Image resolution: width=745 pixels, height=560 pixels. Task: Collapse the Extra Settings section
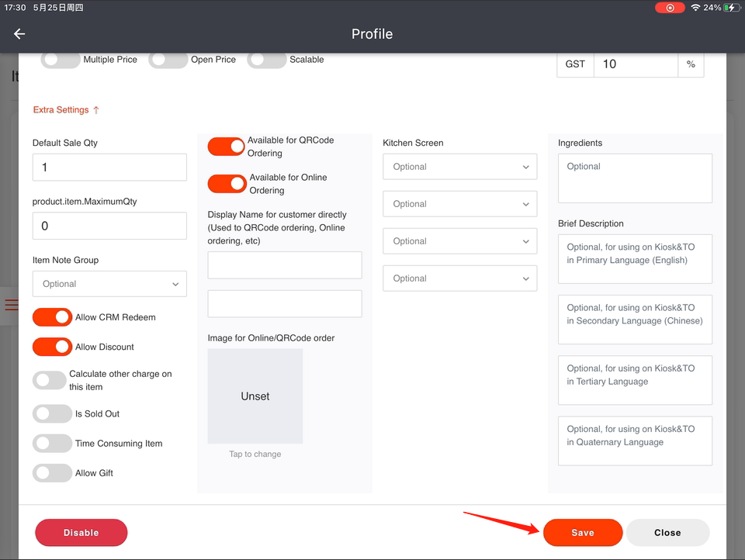click(x=66, y=110)
